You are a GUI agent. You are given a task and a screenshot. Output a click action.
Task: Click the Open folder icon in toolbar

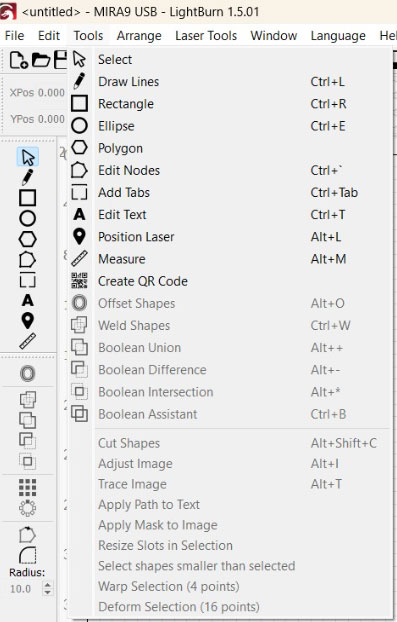[40, 60]
